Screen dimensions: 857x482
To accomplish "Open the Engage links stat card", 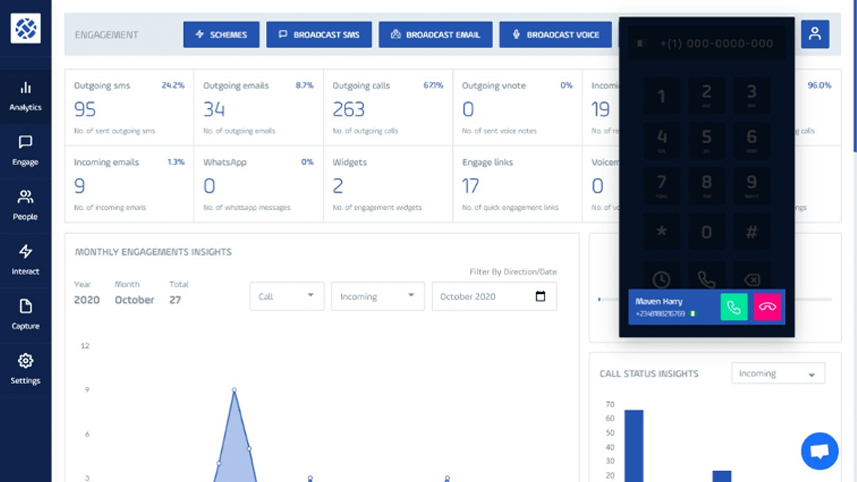I will 517,184.
